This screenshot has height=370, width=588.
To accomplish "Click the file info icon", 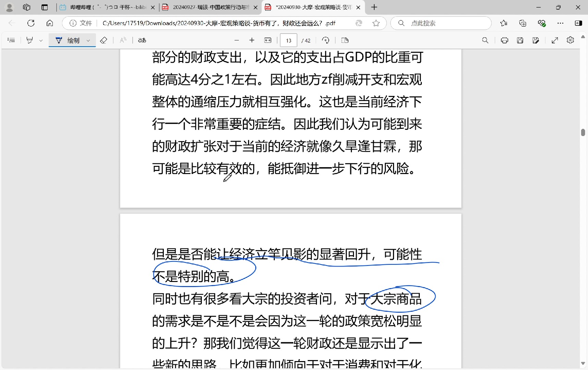I will point(73,23).
